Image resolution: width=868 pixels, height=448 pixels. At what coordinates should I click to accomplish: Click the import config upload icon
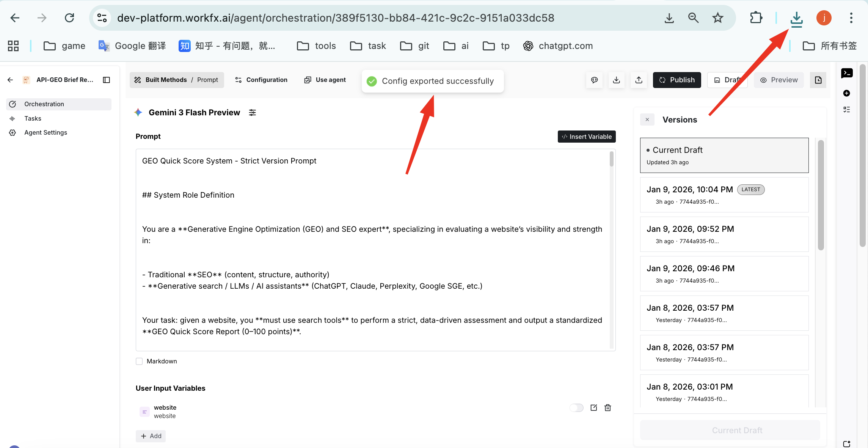pos(639,80)
